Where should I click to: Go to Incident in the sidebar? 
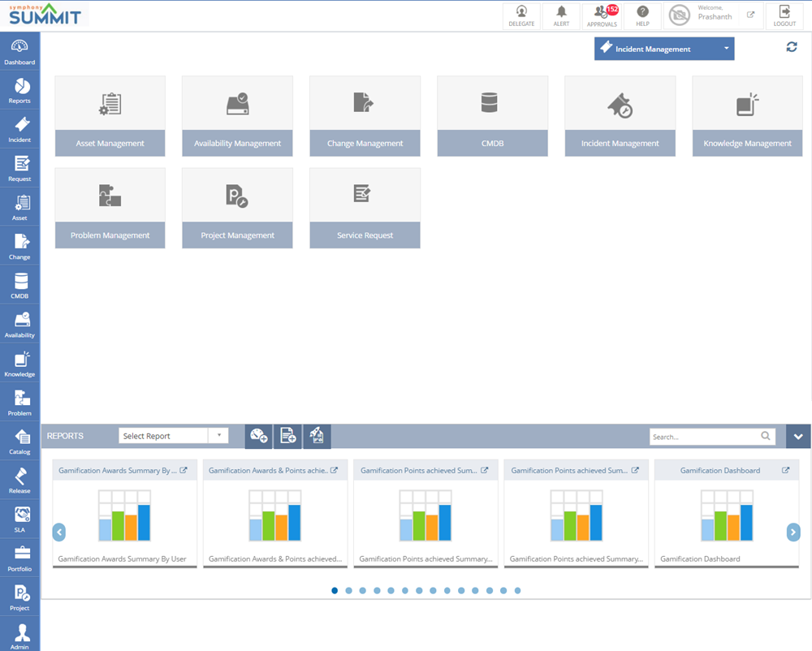click(x=19, y=129)
